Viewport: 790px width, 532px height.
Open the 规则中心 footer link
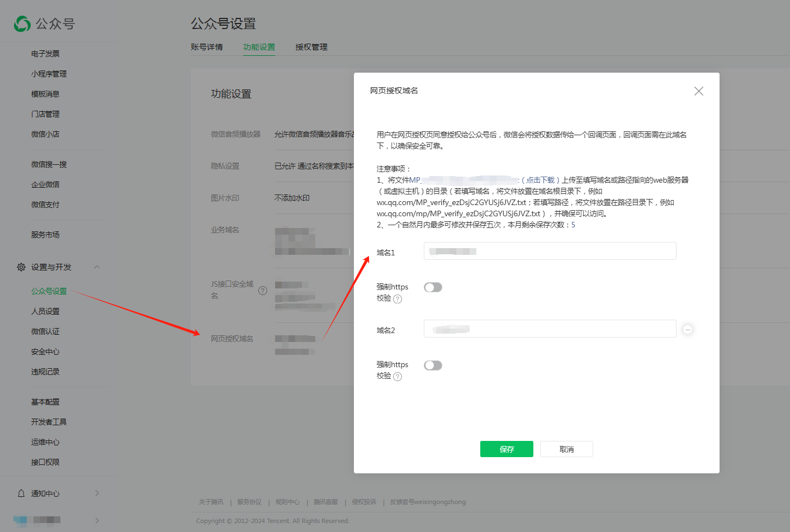coord(287,502)
